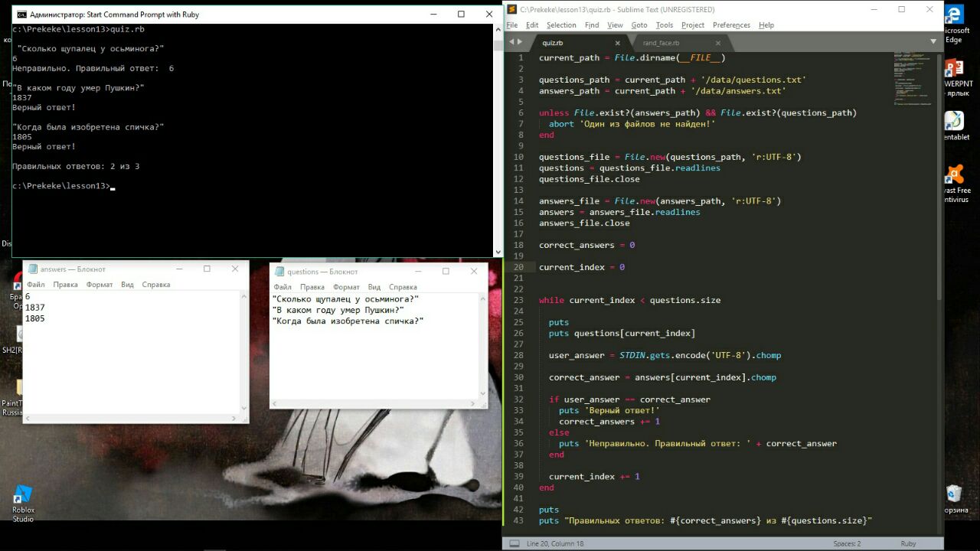This screenshot has width=980, height=551.
Task: Open the Selection menu in Sublime Text
Action: [x=561, y=25]
